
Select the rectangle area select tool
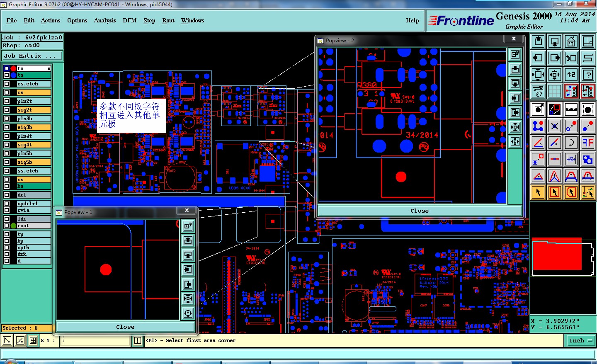pyautogui.click(x=555, y=192)
